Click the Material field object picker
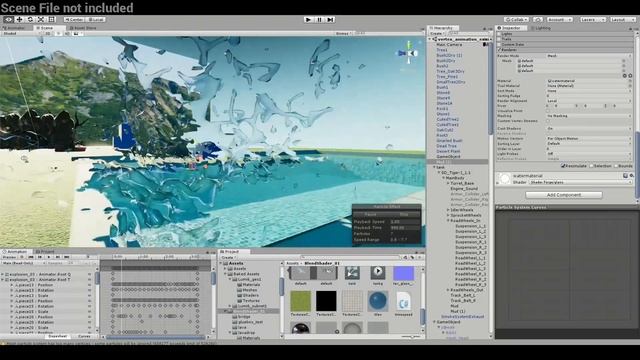 pyautogui.click(x=630, y=81)
